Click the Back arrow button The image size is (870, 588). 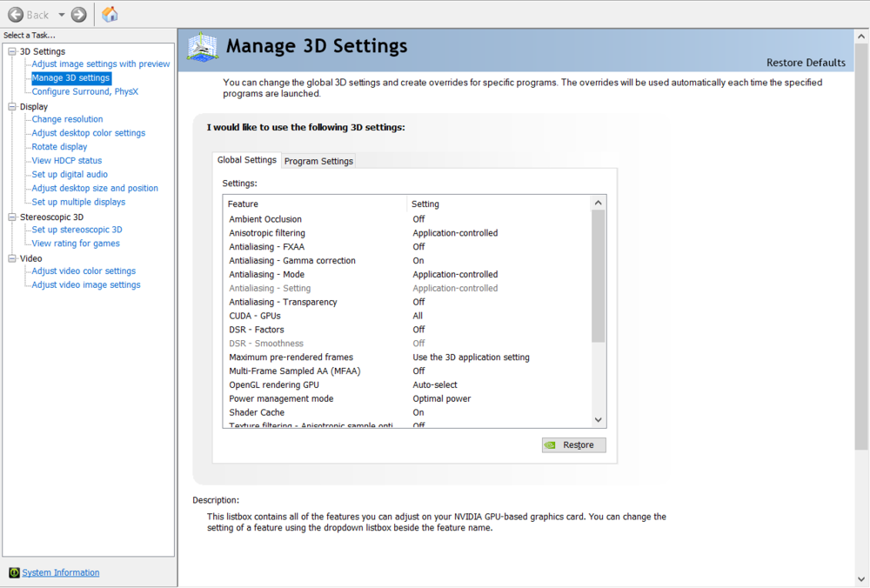pyautogui.click(x=17, y=15)
